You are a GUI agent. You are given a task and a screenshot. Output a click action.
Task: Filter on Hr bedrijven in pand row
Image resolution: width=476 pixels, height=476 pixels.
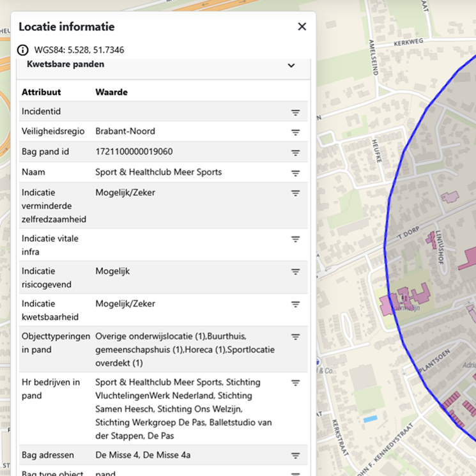[295, 383]
